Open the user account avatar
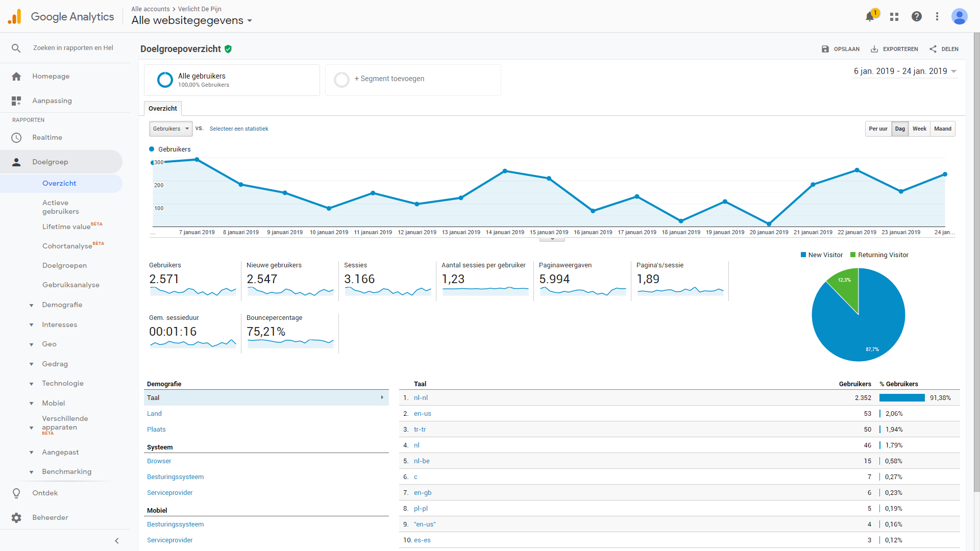The image size is (980, 551). click(x=960, y=16)
